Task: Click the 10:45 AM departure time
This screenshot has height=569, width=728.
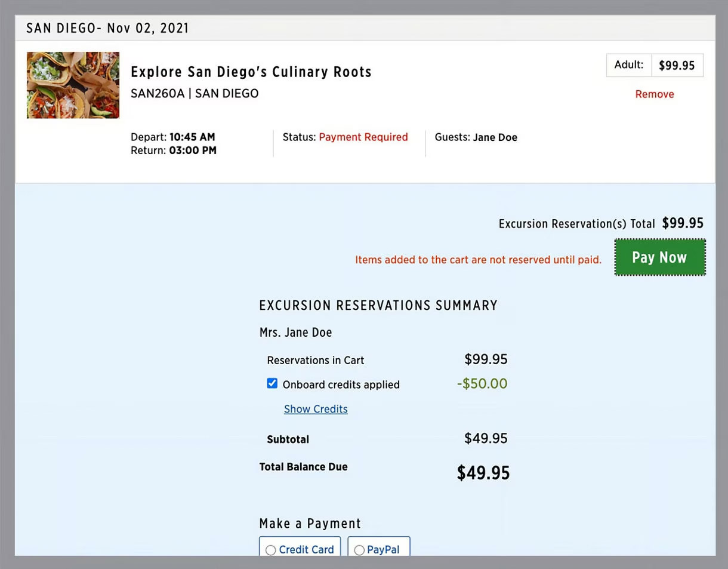Action: point(192,137)
